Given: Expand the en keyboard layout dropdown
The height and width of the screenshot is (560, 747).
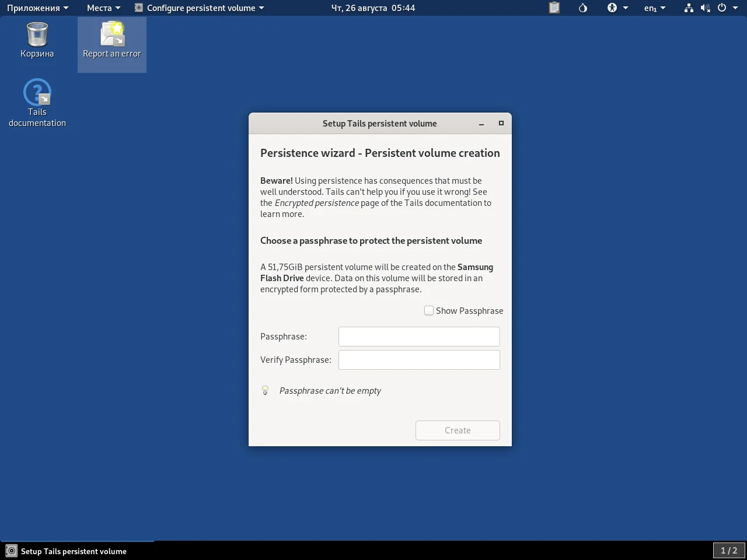Looking at the screenshot, I should pos(654,8).
